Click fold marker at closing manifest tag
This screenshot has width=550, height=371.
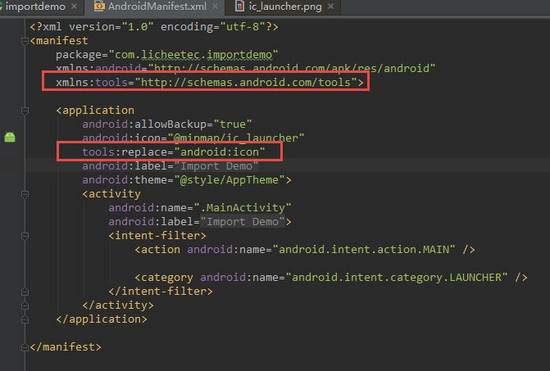(25, 347)
